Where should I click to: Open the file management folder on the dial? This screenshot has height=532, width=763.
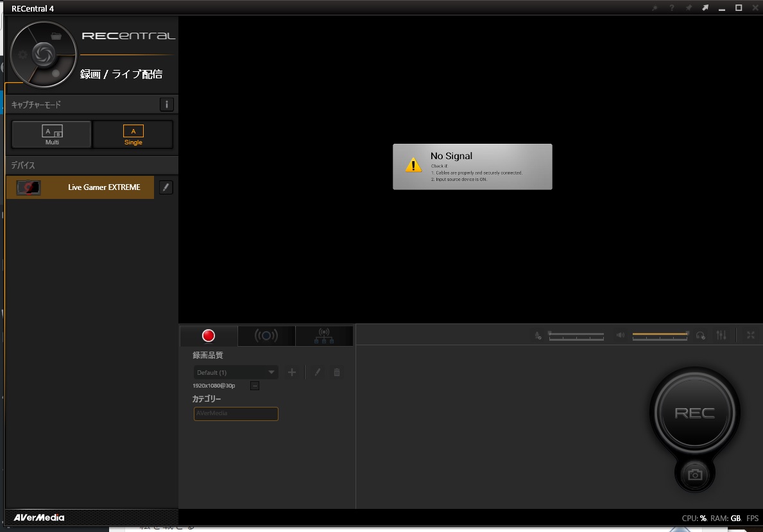56,36
